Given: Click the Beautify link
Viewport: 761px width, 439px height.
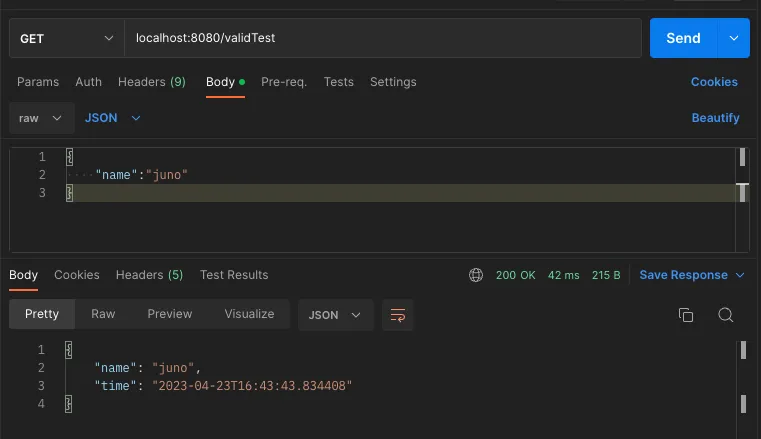Looking at the screenshot, I should coord(715,118).
